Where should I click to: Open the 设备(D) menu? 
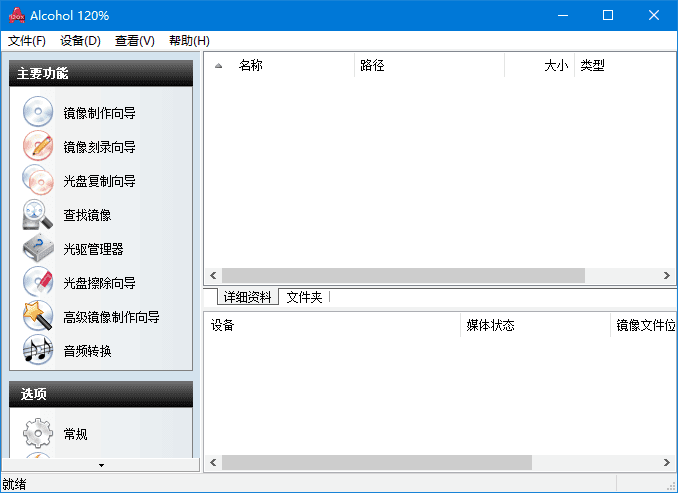[80, 41]
